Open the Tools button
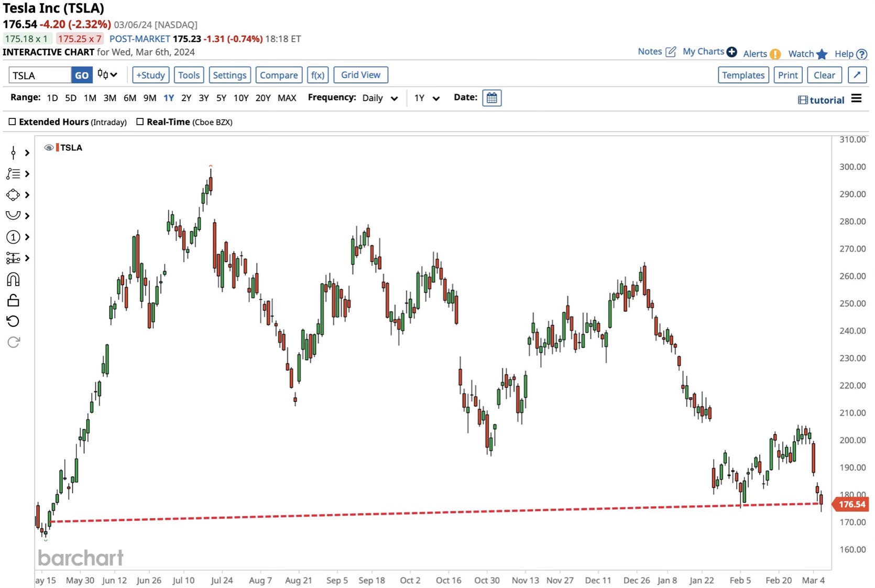Screen dimensions: 875x588 pyautogui.click(x=189, y=75)
